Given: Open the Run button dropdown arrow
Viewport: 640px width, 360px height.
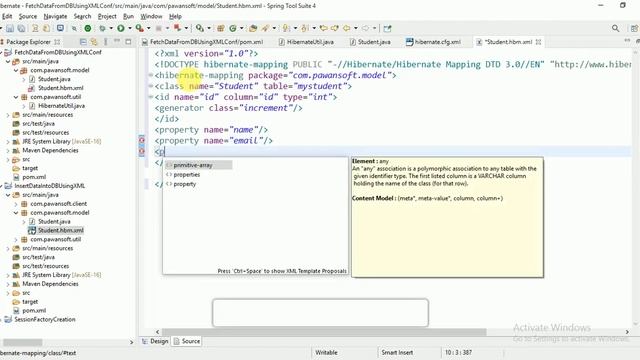Looking at the screenshot, I should pos(130,28).
